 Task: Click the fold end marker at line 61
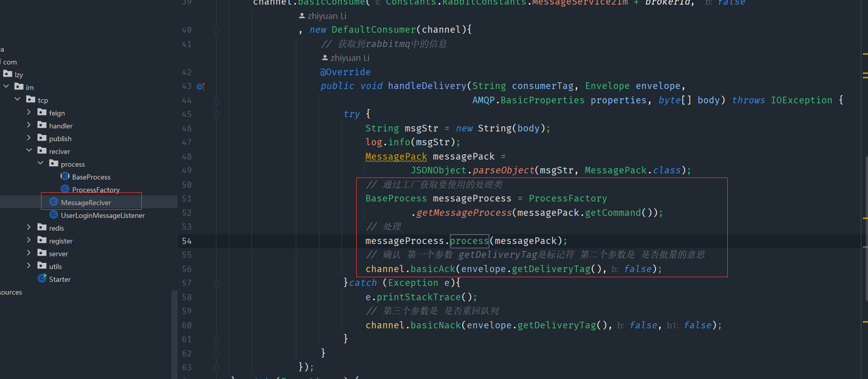216,339
